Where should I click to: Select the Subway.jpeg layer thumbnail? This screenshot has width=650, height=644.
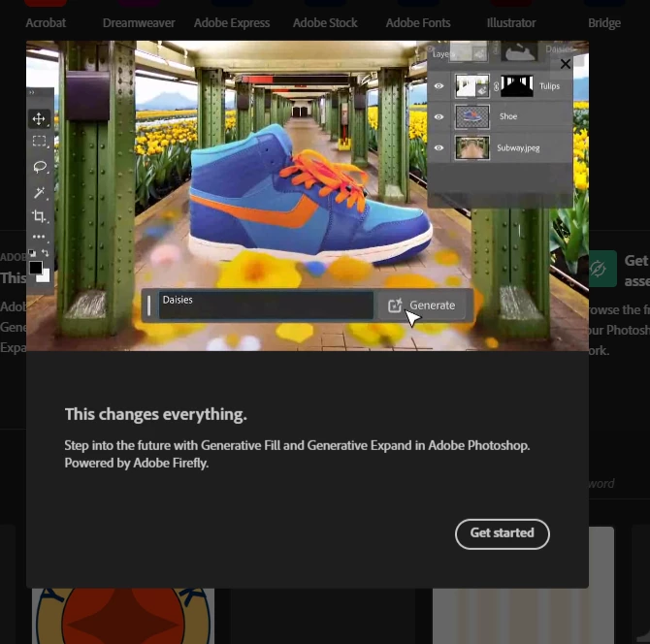click(472, 148)
